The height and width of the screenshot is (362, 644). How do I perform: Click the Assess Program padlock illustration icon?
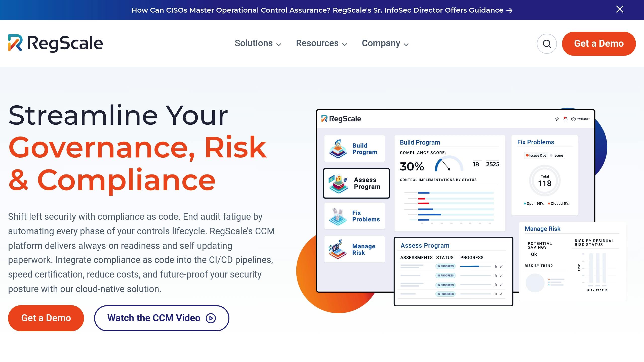click(338, 183)
